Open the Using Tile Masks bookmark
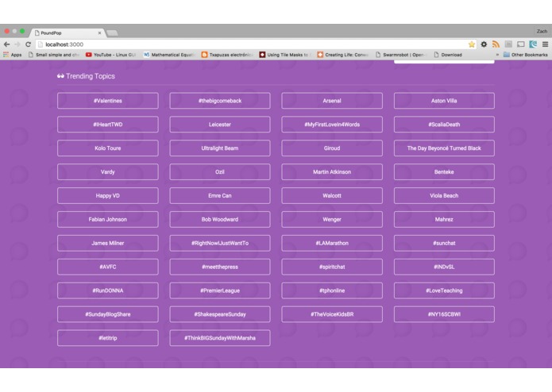552x392 pixels. click(x=285, y=55)
